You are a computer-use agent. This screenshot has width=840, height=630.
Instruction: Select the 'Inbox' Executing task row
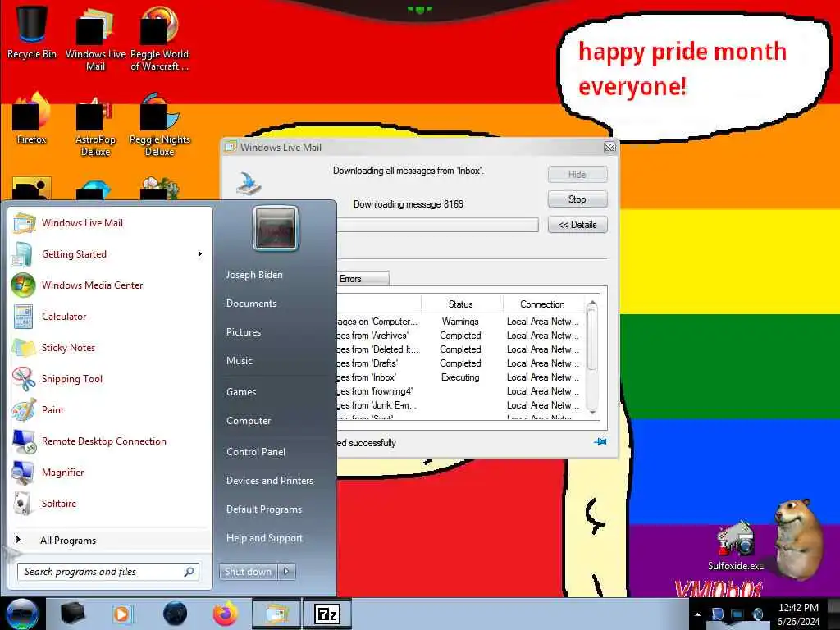pyautogui.click(x=461, y=377)
